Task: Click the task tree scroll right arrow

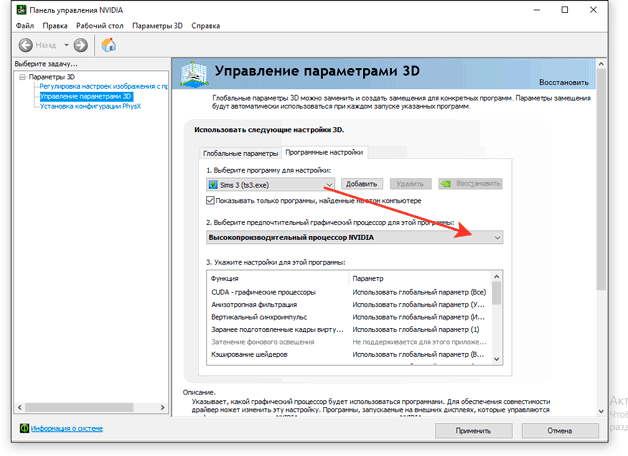Action: click(162, 407)
